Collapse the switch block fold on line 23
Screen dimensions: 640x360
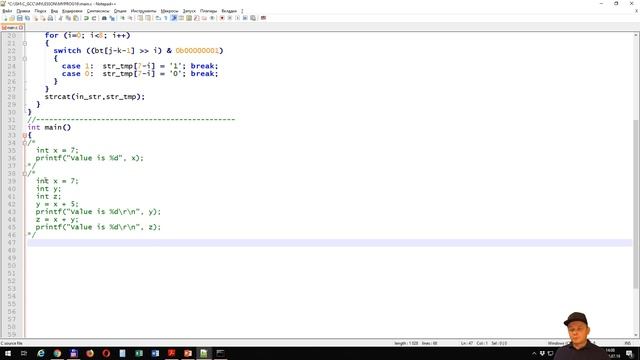[x=25, y=58]
